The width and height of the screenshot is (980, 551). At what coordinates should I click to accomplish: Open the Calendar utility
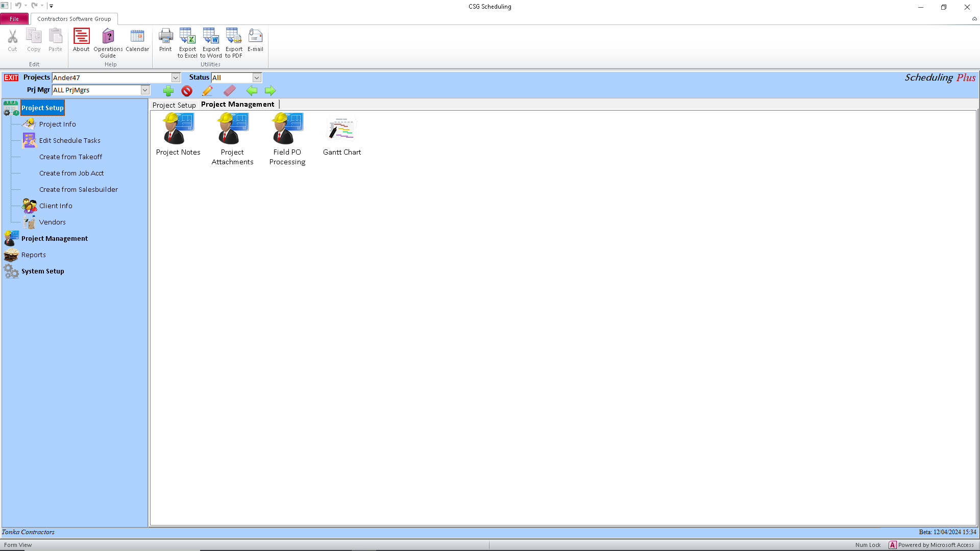[137, 41]
